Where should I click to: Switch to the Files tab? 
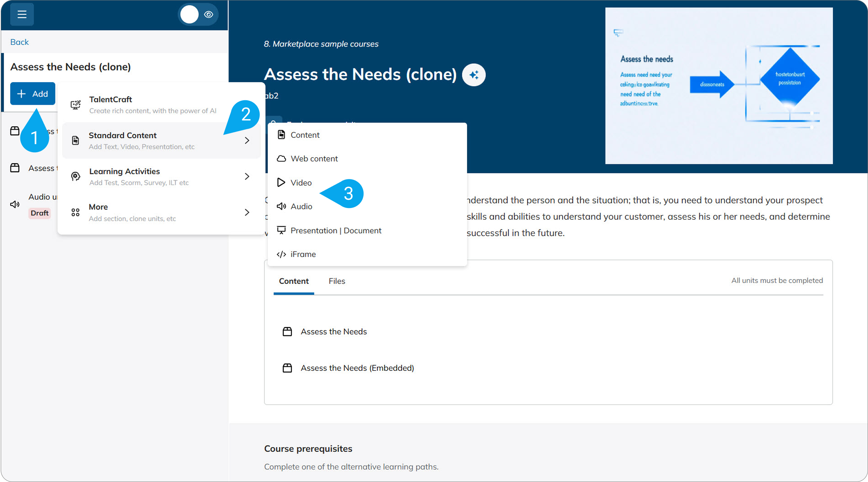pos(337,281)
